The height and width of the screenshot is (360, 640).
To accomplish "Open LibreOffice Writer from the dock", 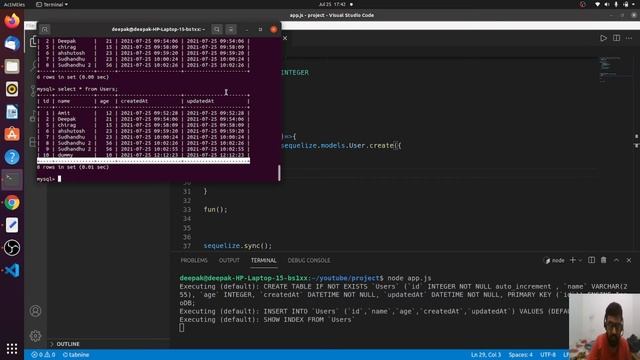I will coord(12,112).
